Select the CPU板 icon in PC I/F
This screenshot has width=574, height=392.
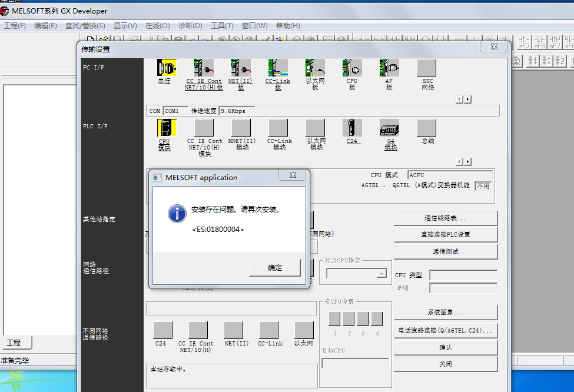352,68
